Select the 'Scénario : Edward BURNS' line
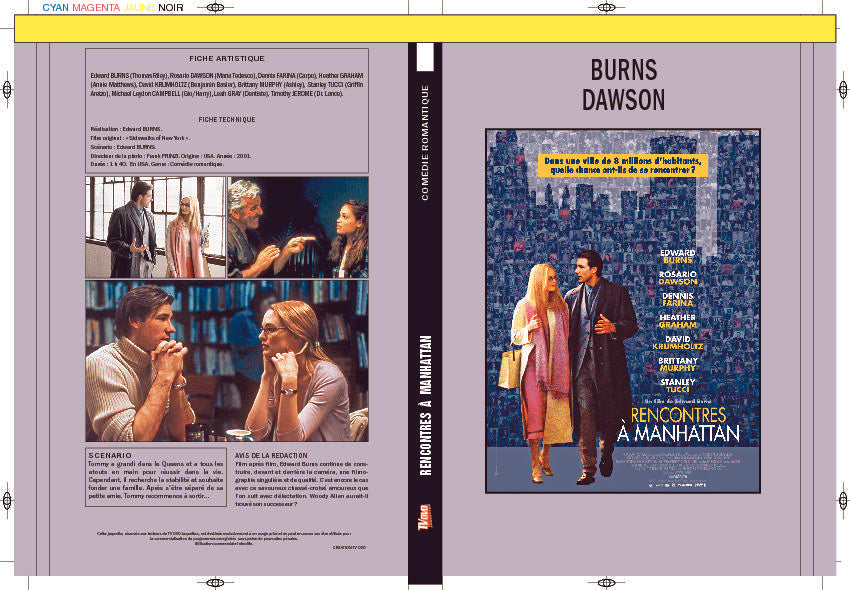The height and width of the screenshot is (590, 850). pyautogui.click(x=124, y=146)
